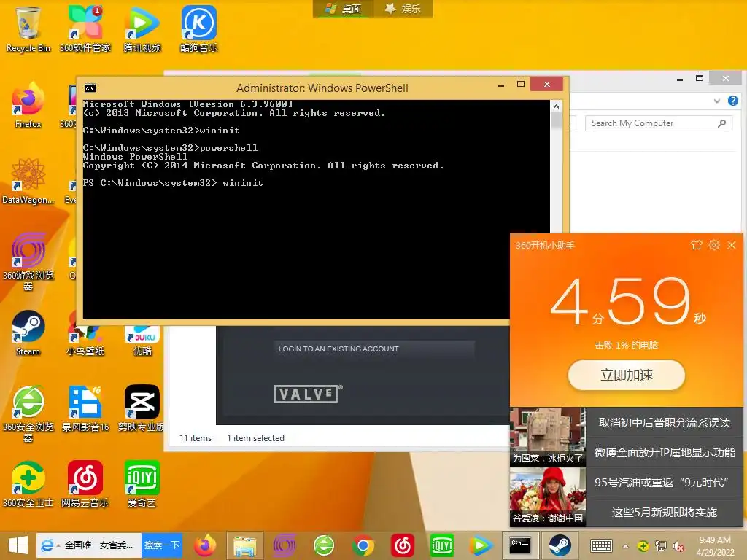The height and width of the screenshot is (560, 747).
Task: Click the network tray icon
Action: (x=661, y=546)
